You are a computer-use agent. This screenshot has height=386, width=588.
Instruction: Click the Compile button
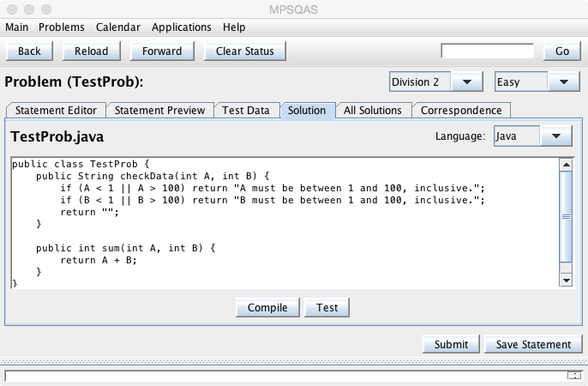click(267, 307)
